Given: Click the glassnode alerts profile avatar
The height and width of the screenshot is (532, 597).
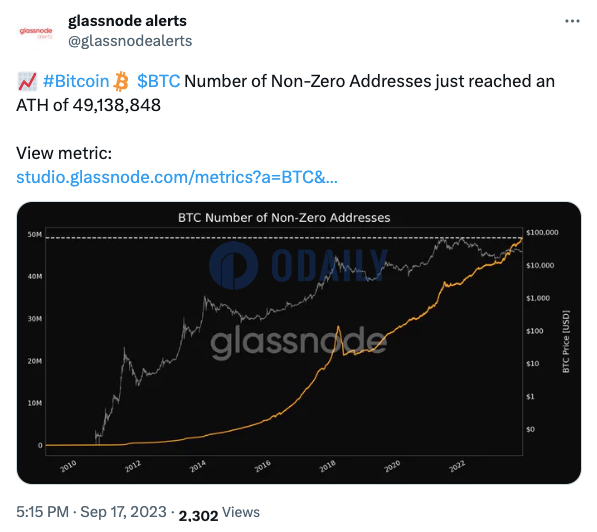Looking at the screenshot, I should point(36,32).
